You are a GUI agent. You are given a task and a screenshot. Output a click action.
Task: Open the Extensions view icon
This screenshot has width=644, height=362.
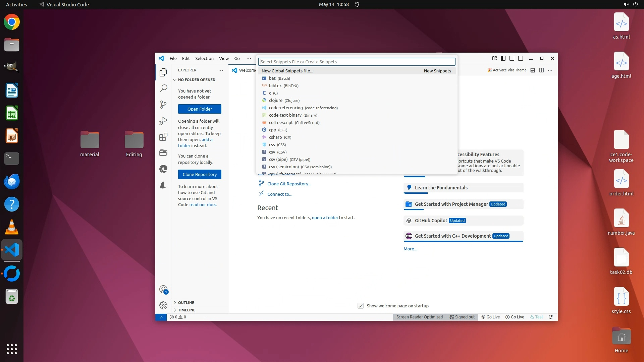pos(163,137)
